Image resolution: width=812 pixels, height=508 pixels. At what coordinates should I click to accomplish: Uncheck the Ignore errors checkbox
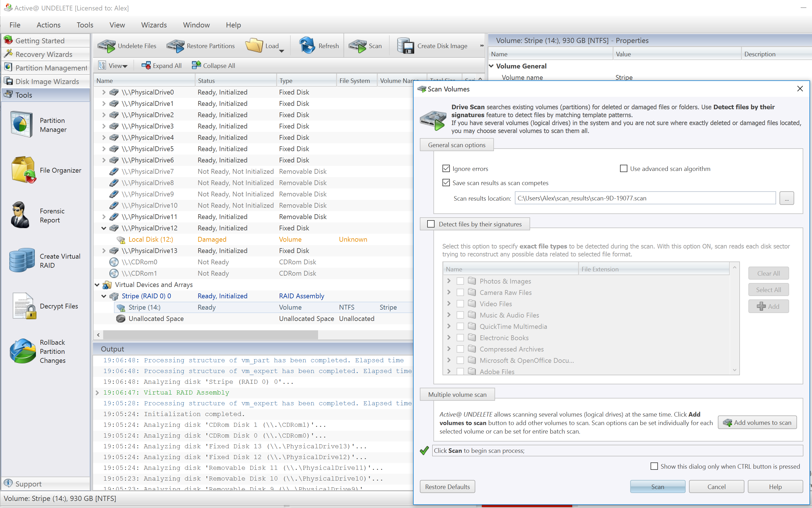pyautogui.click(x=446, y=168)
